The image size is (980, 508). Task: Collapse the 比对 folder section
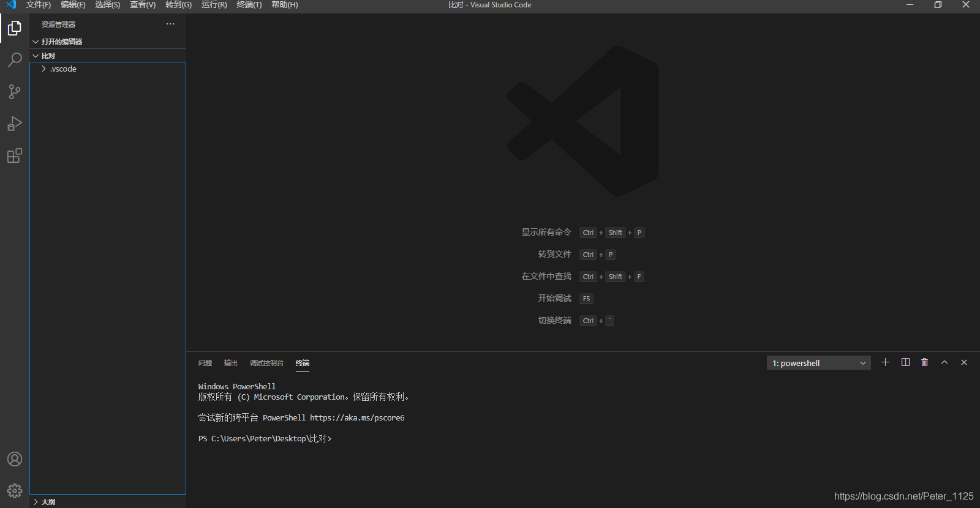click(108, 56)
